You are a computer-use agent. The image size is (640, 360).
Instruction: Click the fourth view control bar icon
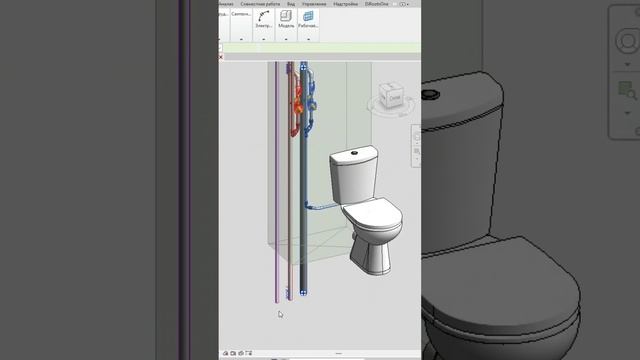[249, 353]
